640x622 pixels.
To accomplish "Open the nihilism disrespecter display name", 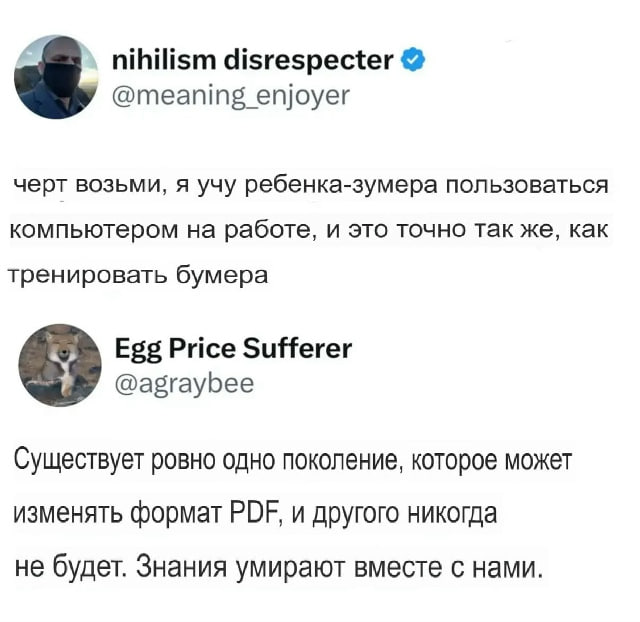I will tap(253, 61).
